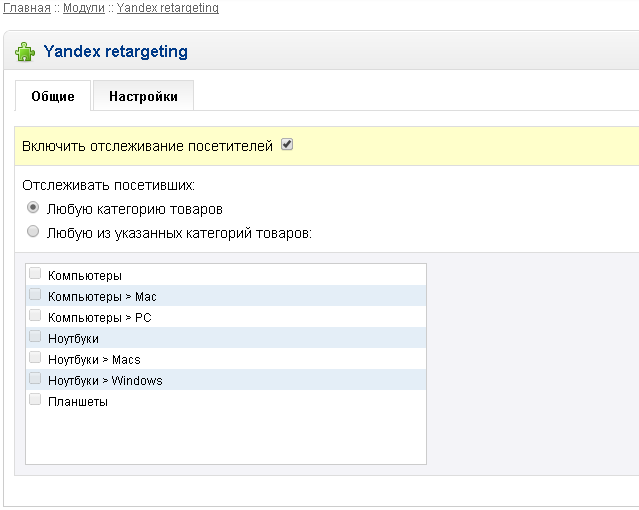Click the Любую категорию товаров label
This screenshot has height=510, width=639.
pos(135,209)
